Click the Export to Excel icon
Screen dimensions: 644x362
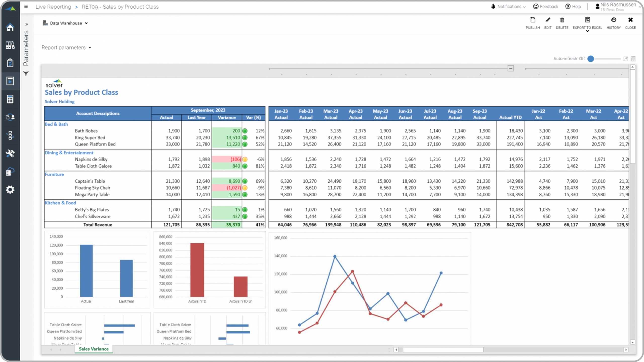[587, 20]
